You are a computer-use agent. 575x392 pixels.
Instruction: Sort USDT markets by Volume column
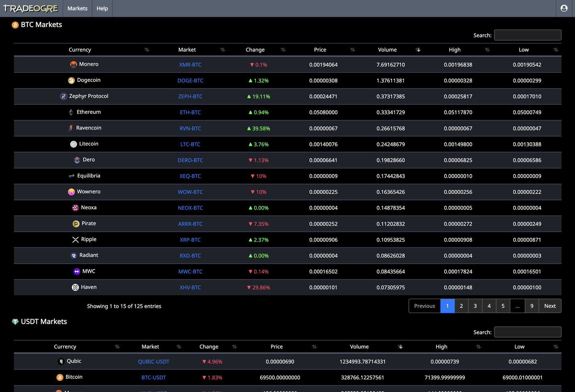pos(401,347)
